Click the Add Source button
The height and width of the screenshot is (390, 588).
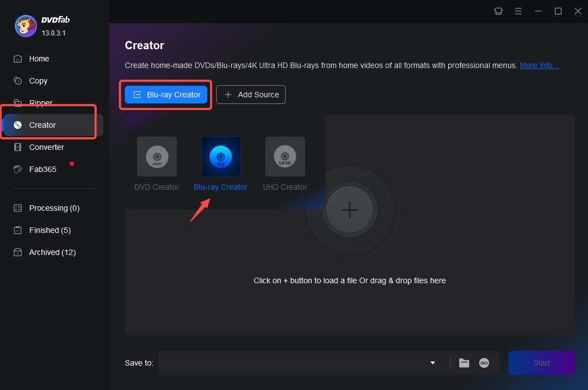point(251,95)
